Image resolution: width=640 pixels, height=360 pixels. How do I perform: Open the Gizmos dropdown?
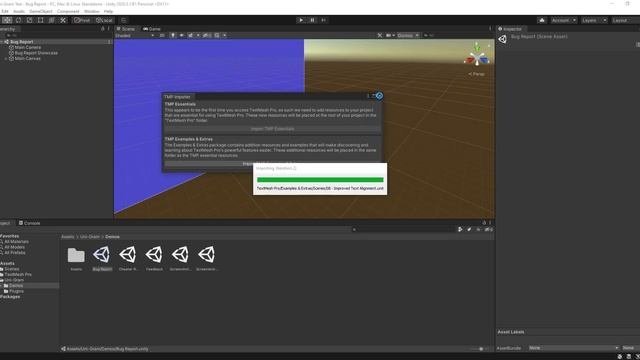click(x=408, y=36)
